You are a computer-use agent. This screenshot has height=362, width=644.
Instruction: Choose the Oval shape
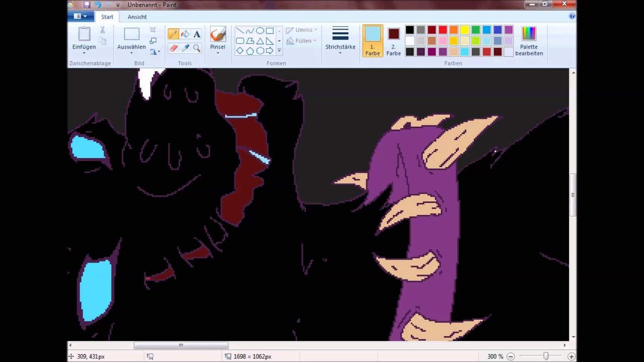pos(260,31)
